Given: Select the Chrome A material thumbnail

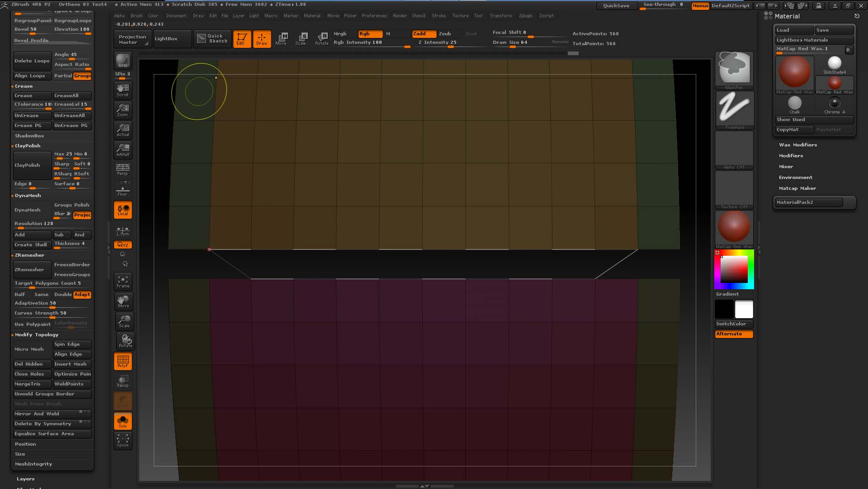Looking at the screenshot, I should pos(834,104).
